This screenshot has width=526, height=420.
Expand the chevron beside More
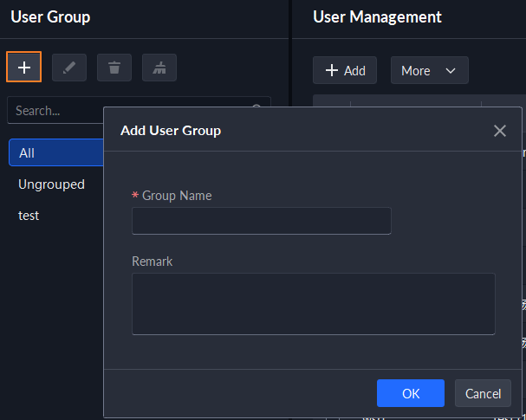coord(451,71)
